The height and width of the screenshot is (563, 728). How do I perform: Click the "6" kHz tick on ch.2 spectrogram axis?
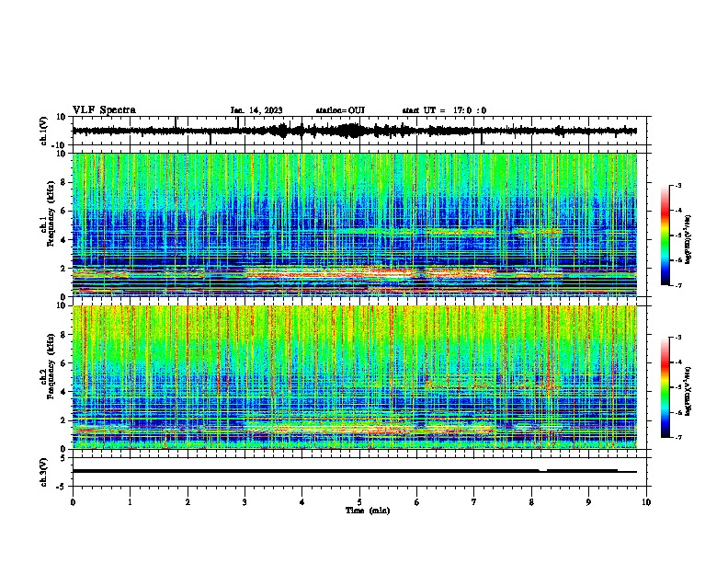[64, 363]
